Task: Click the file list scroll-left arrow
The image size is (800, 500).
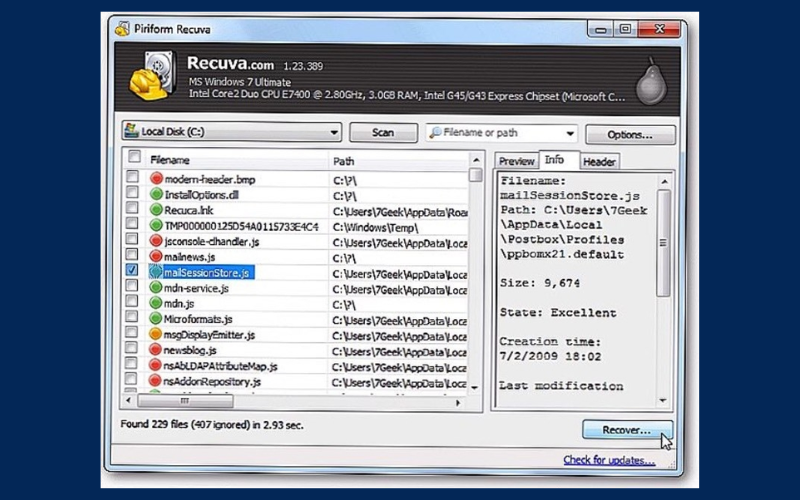Action: coord(129,401)
